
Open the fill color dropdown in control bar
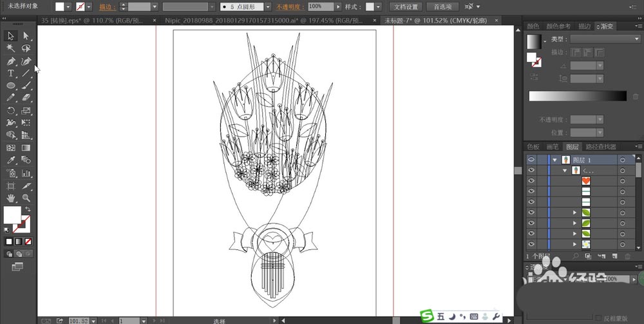[68, 6]
